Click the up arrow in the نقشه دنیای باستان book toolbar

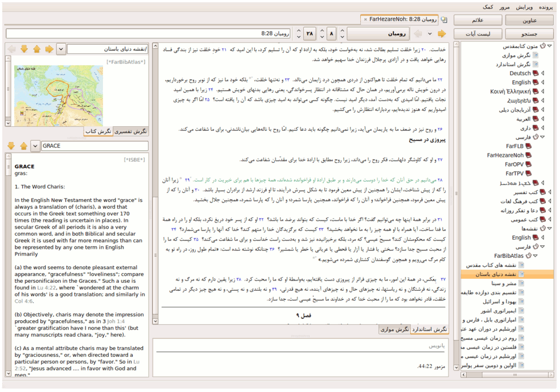[x=36, y=49]
